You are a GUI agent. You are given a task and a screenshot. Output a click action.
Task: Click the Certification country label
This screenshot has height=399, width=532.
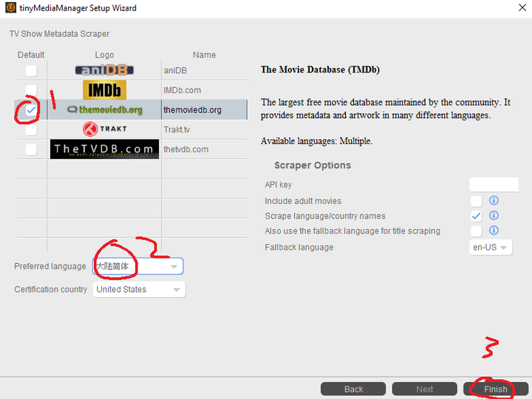click(x=50, y=290)
